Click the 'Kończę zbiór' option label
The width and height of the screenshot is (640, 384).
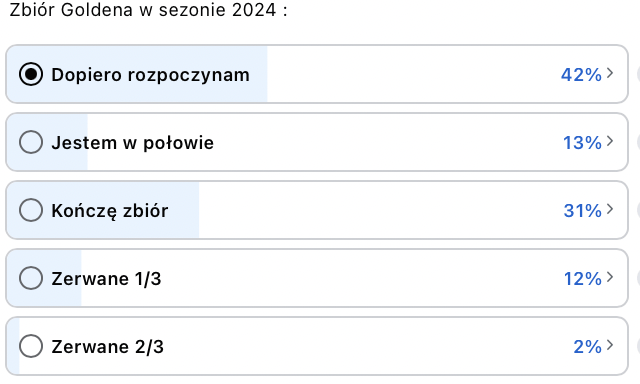tap(109, 211)
